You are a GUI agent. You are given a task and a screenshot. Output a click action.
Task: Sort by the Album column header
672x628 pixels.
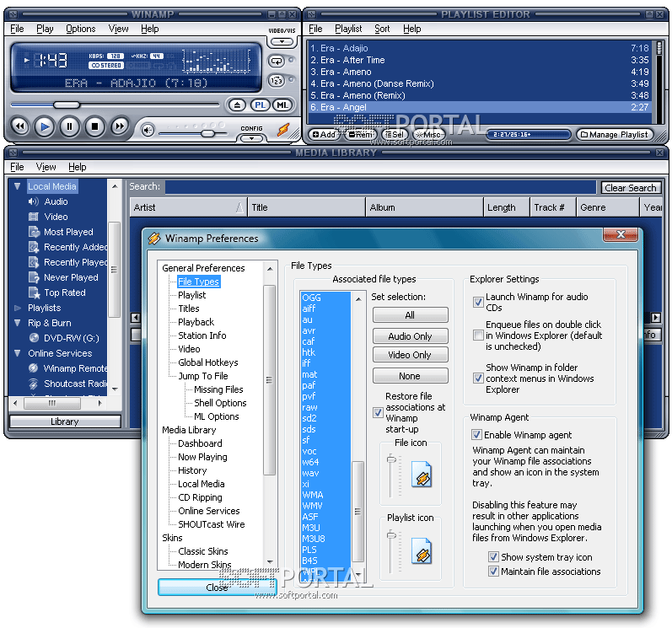coord(425,207)
